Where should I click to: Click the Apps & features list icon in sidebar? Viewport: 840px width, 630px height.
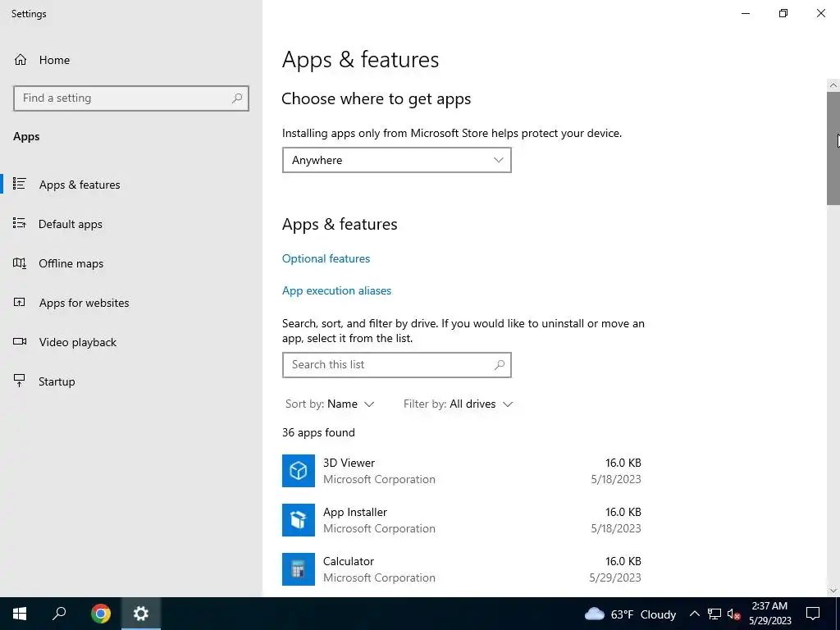point(20,184)
